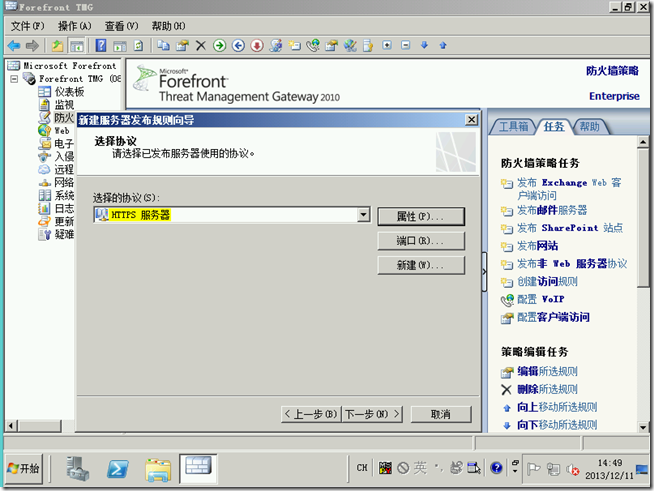Click the red down-arrow circle icon
This screenshot has height=491, width=654.
pos(257,45)
